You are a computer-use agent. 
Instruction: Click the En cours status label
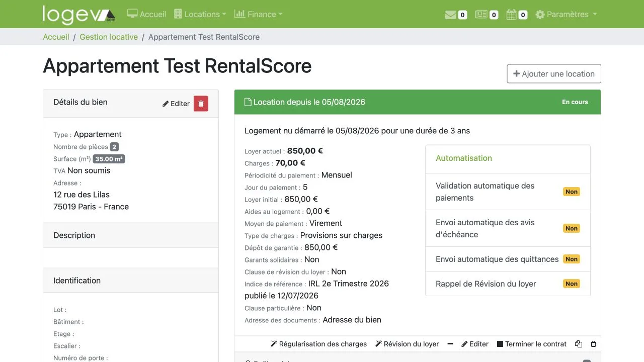tap(575, 102)
